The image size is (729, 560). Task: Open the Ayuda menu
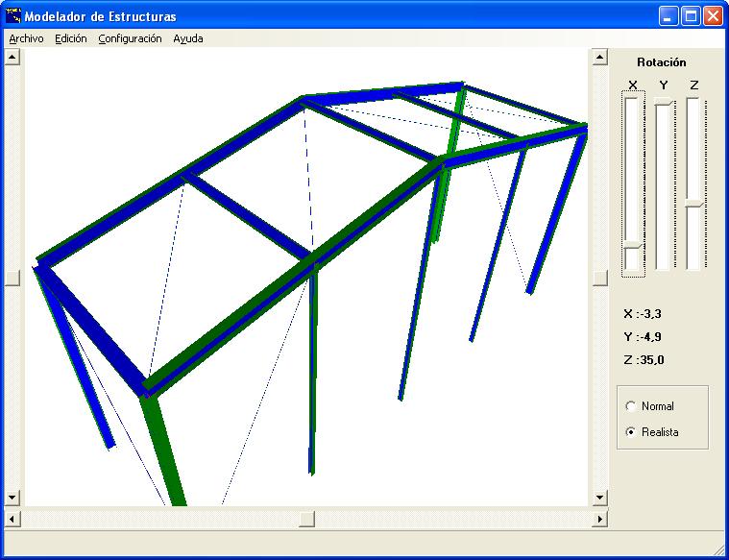(188, 39)
